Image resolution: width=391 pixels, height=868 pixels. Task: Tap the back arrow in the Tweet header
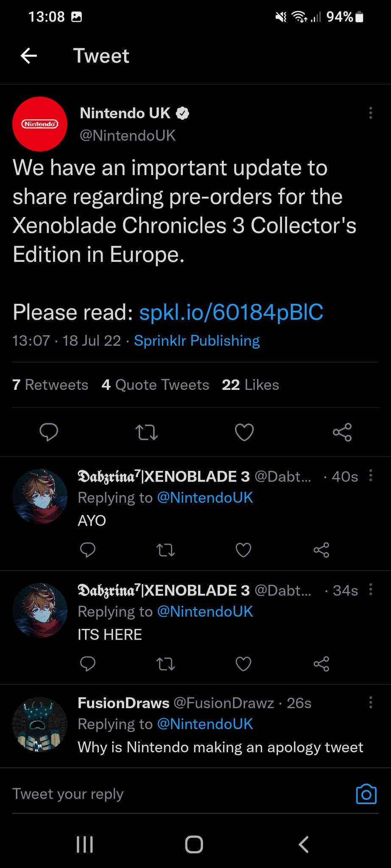click(x=29, y=56)
